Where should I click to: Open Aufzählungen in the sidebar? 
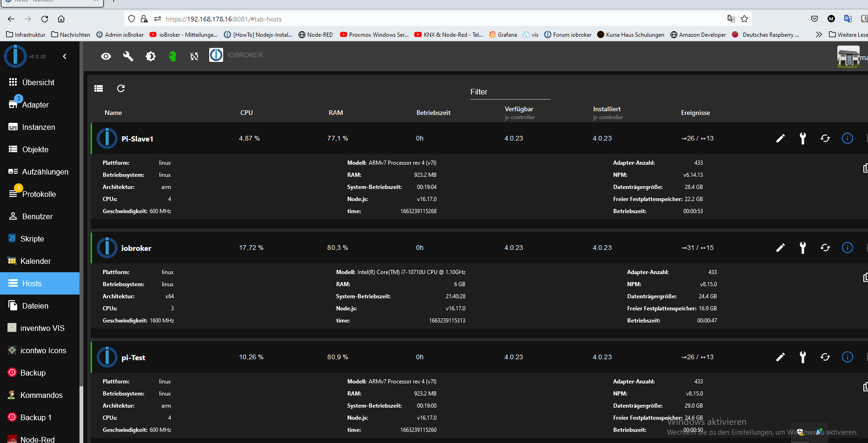coord(40,172)
